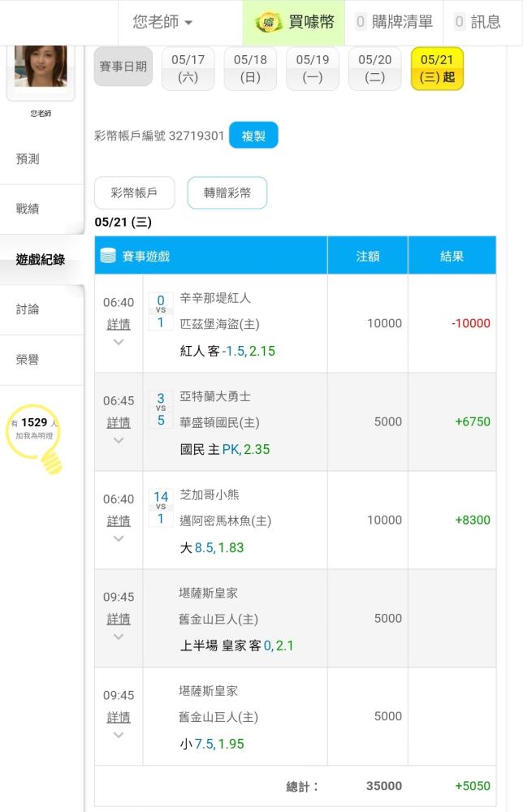Click the stacked coins icon in table header
The width and height of the screenshot is (523, 812).
pos(108,256)
